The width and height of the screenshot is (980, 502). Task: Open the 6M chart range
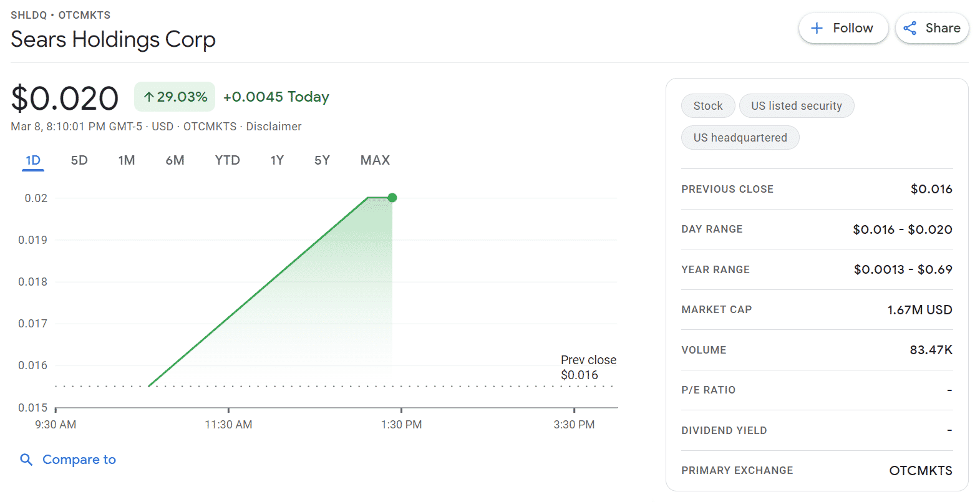175,160
